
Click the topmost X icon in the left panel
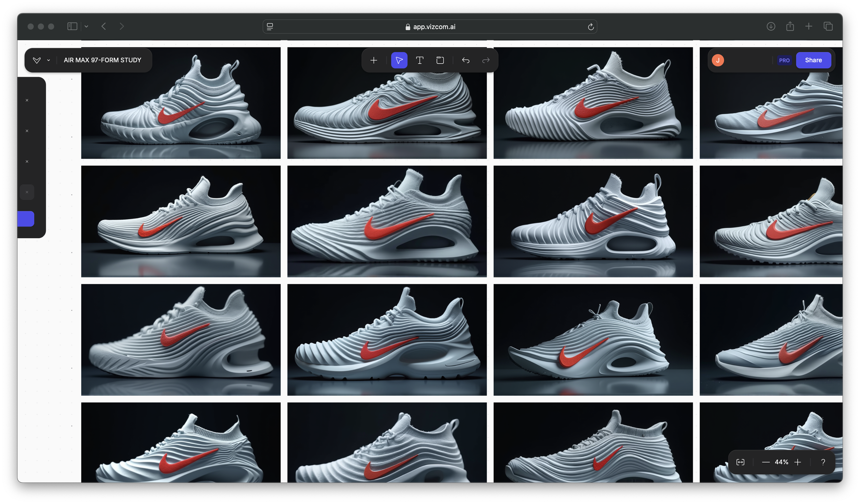coord(27,100)
